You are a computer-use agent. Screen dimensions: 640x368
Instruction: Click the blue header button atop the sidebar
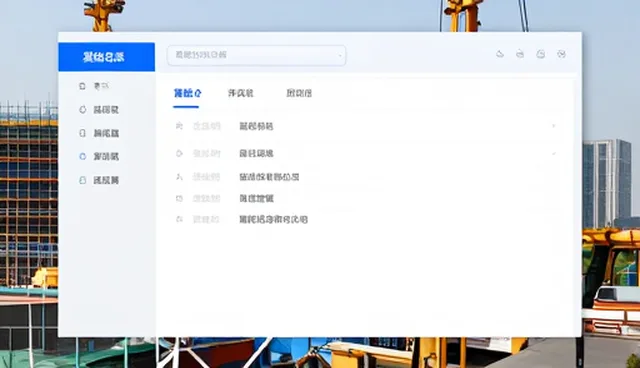107,57
